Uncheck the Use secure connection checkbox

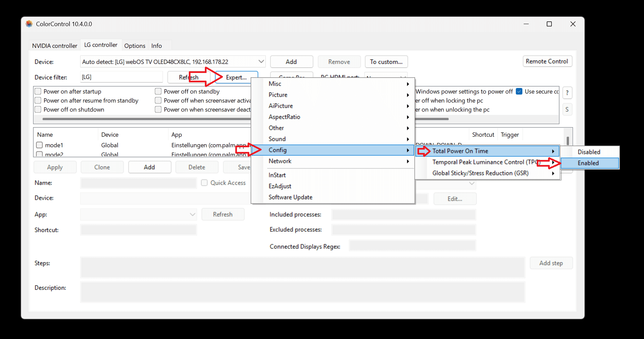coord(519,91)
